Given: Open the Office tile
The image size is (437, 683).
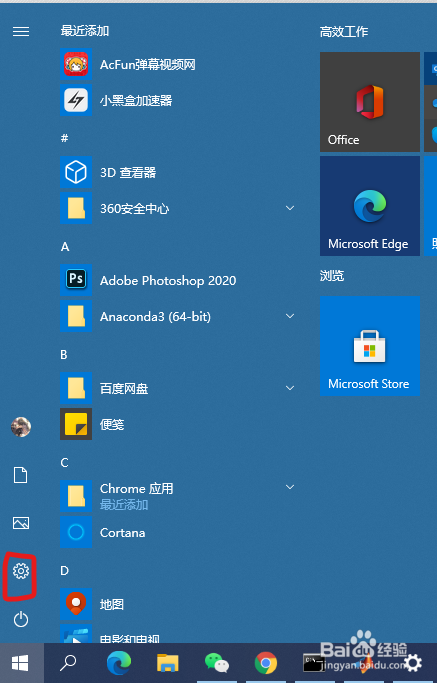Looking at the screenshot, I should 370,102.
